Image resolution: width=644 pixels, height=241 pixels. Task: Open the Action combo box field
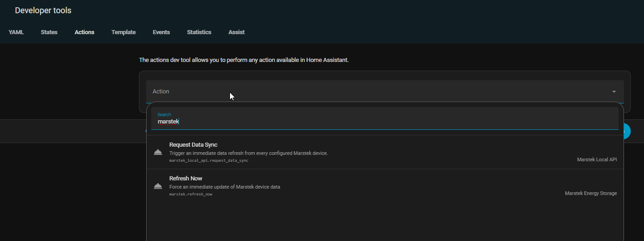click(364, 92)
